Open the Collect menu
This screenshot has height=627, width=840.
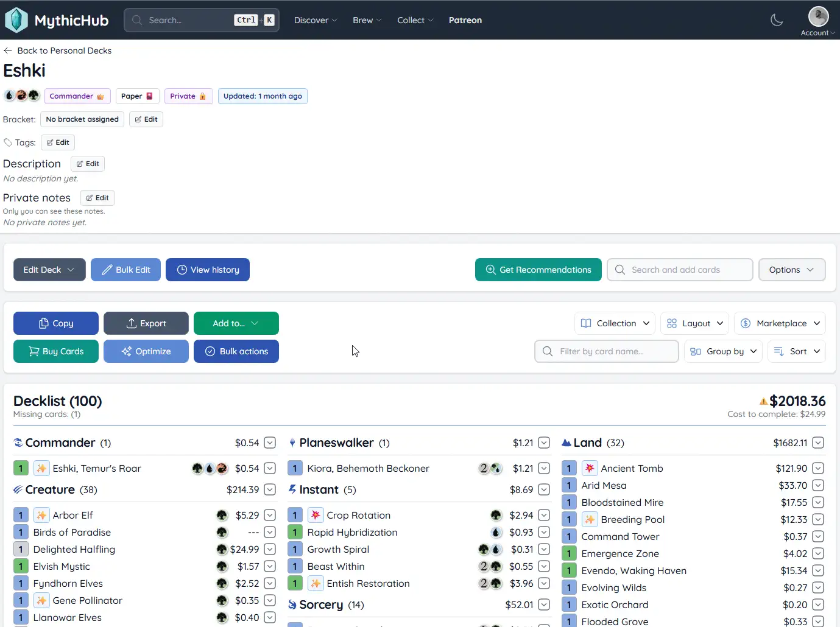pyautogui.click(x=415, y=20)
